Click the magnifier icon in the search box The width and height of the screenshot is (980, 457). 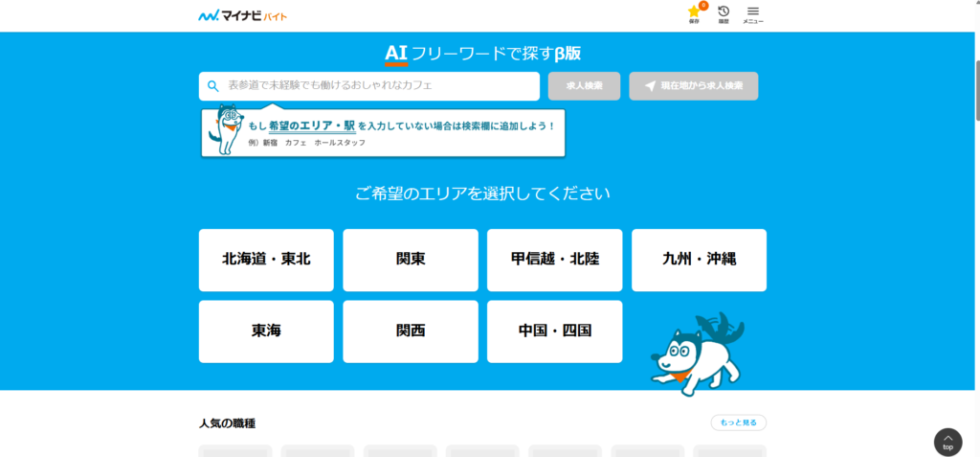[213, 86]
